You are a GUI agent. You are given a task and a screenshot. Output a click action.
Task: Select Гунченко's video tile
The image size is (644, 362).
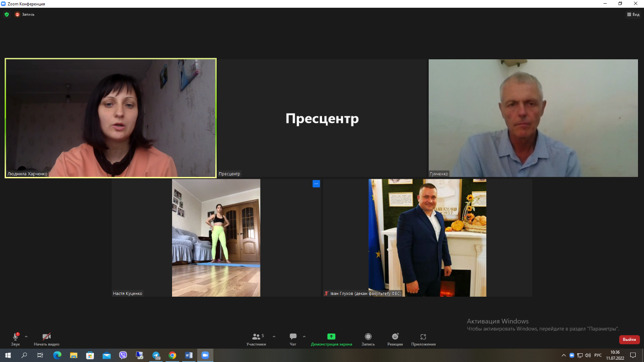coord(533,118)
